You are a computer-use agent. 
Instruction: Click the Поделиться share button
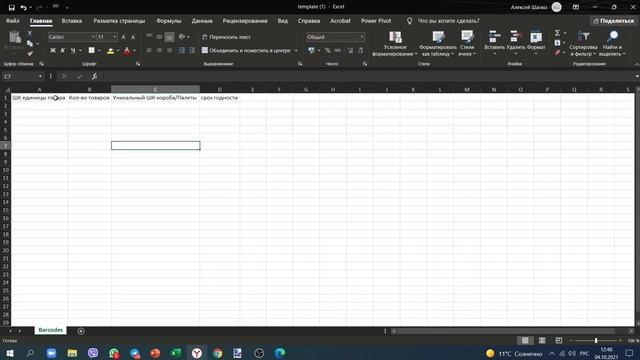click(613, 21)
